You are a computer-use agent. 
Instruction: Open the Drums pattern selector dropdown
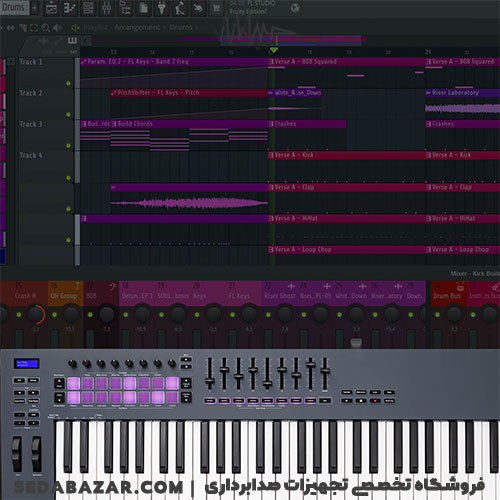tap(14, 7)
